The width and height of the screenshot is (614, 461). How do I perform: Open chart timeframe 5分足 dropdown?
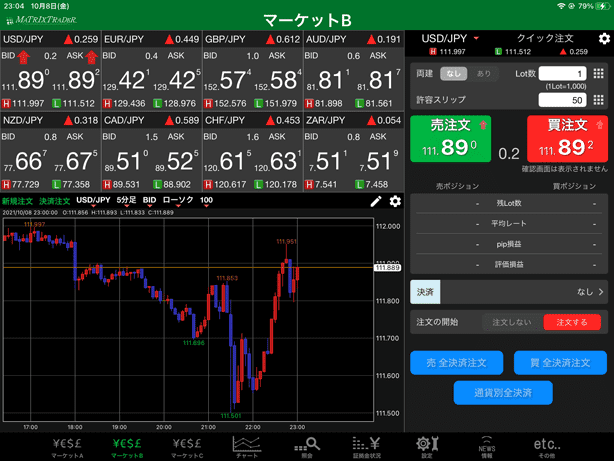pos(126,201)
